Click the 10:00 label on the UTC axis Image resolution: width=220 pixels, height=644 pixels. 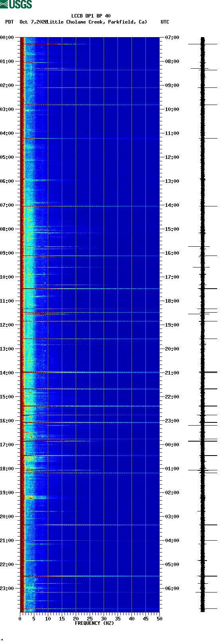click(x=172, y=109)
